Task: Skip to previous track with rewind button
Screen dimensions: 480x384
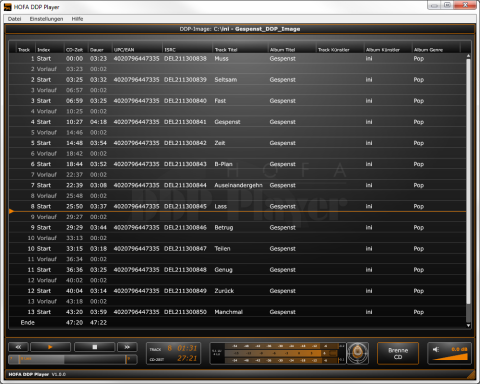Action: coord(18,347)
